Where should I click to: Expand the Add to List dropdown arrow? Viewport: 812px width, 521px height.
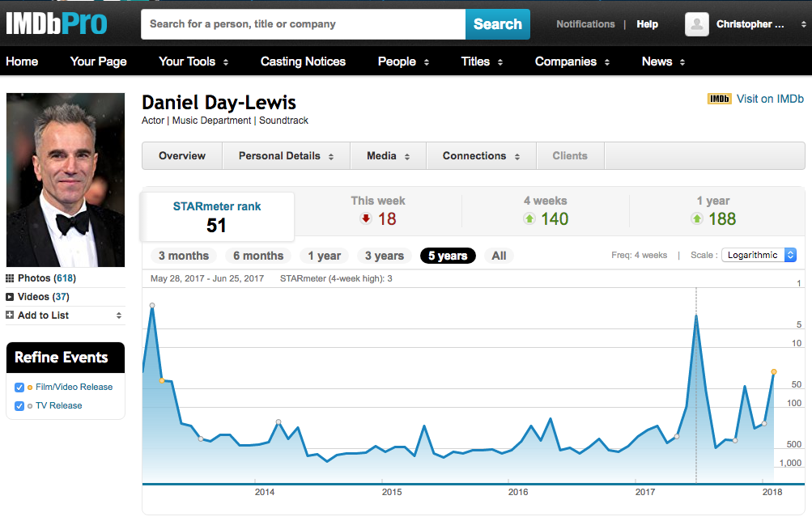(118, 316)
